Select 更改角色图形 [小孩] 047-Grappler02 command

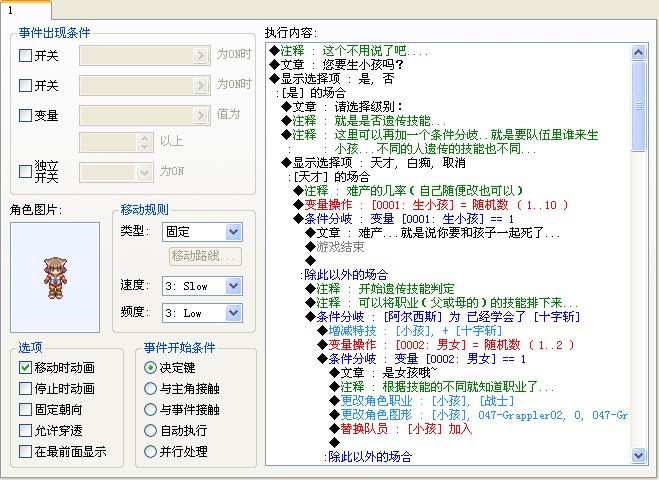pyautogui.click(x=478, y=415)
